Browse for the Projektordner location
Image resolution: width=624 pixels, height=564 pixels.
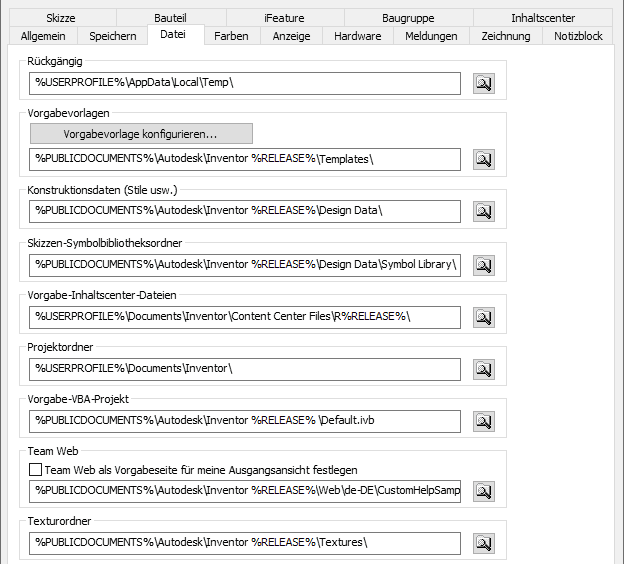[484, 369]
